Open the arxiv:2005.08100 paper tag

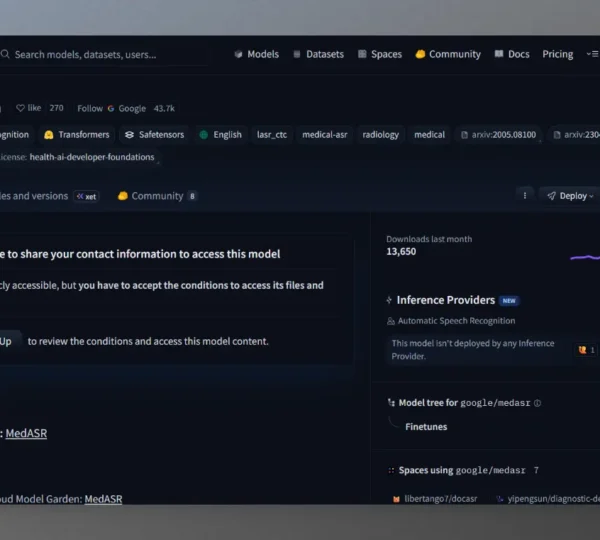[498, 134]
